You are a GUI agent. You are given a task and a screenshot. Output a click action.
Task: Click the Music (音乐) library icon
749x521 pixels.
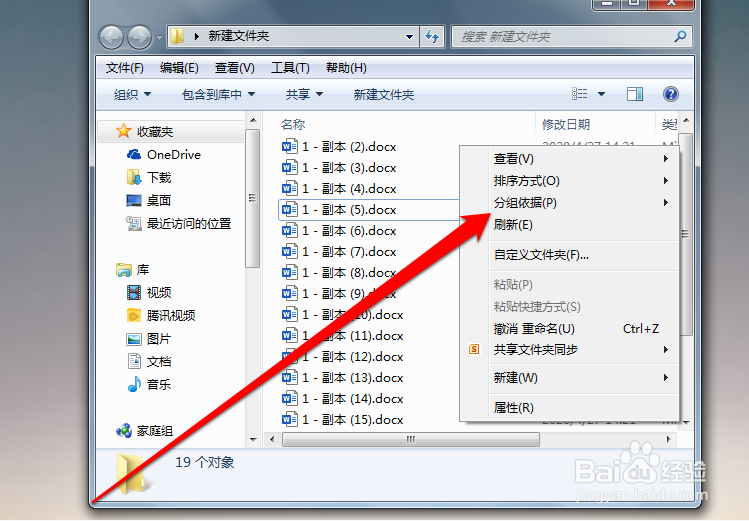click(134, 384)
